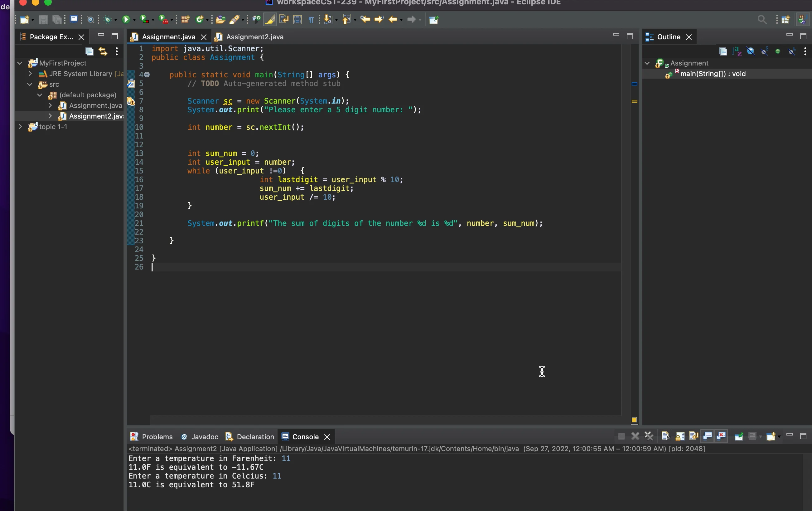This screenshot has height=511, width=812.
Task: Expand the JRE System Library node
Action: (30, 74)
